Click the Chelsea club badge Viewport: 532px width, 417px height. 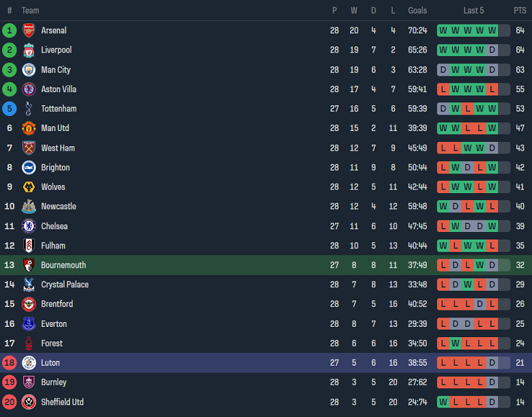(x=29, y=226)
